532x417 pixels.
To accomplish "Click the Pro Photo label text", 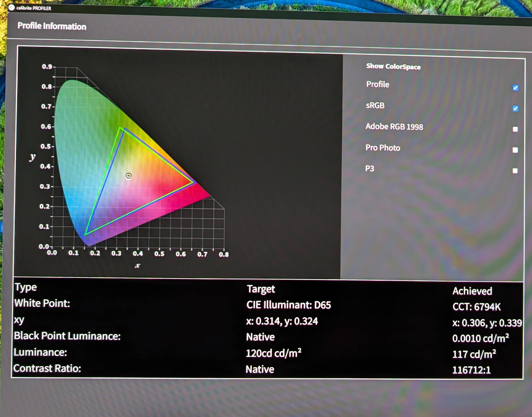I will (x=383, y=148).
